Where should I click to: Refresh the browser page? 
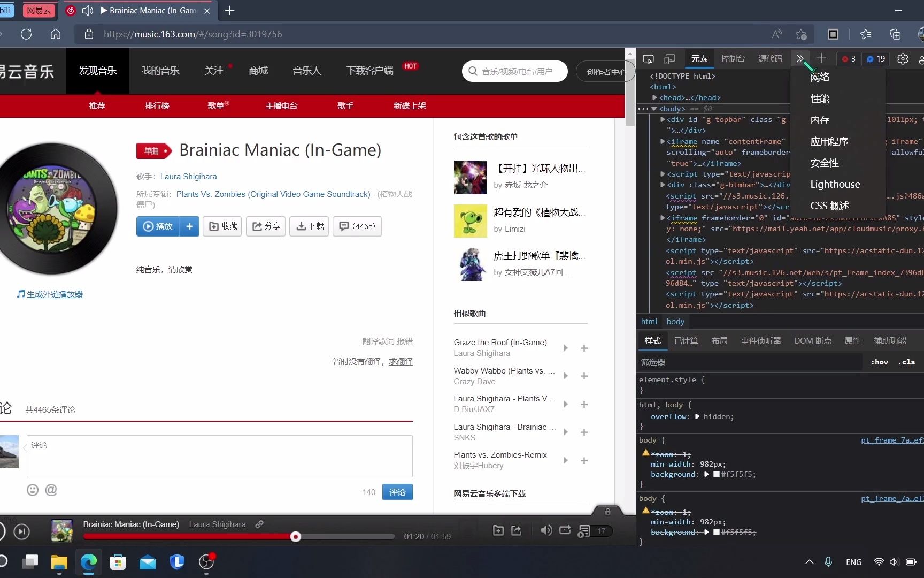tap(26, 34)
